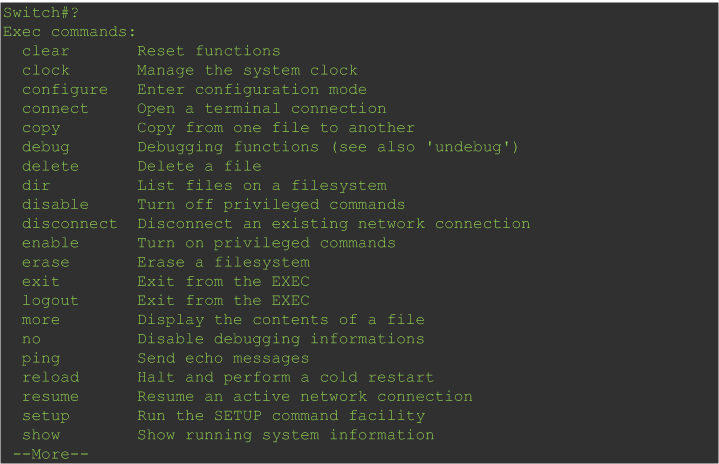Select the 'debug' command entry
The height and width of the screenshot is (464, 719).
click(46, 148)
